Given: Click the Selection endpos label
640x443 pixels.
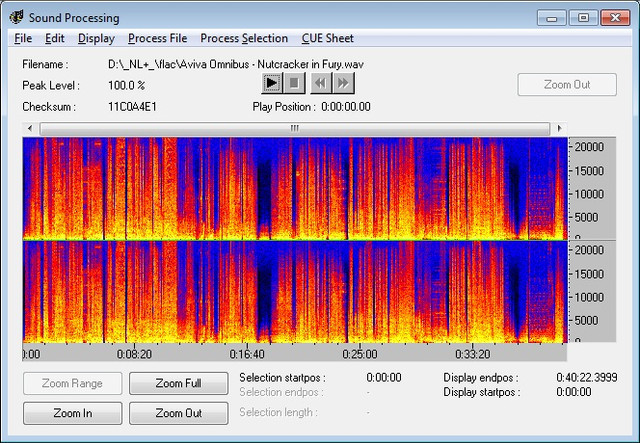Looking at the screenshot, I should [281, 392].
